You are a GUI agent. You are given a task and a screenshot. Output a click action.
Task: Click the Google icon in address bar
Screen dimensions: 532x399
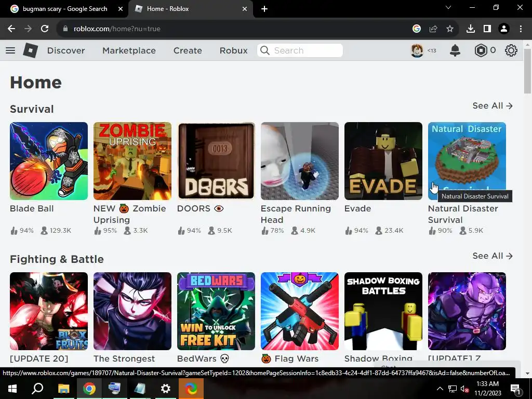tap(417, 29)
